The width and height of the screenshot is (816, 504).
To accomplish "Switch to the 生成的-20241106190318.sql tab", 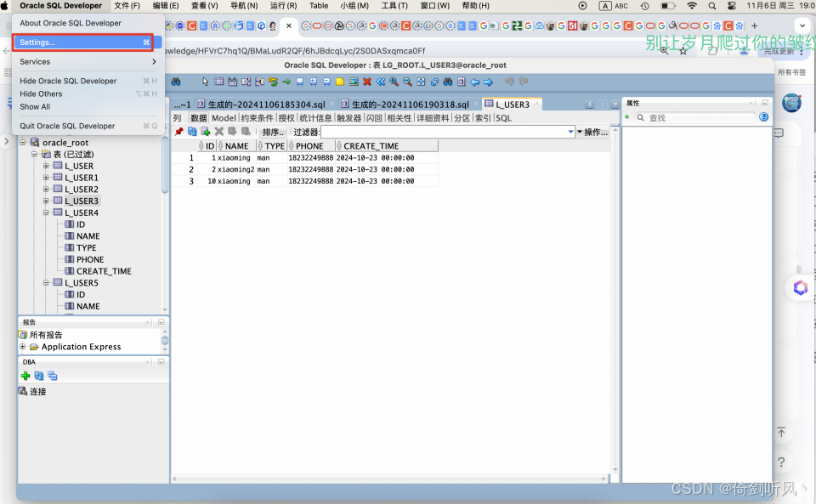I will point(410,105).
